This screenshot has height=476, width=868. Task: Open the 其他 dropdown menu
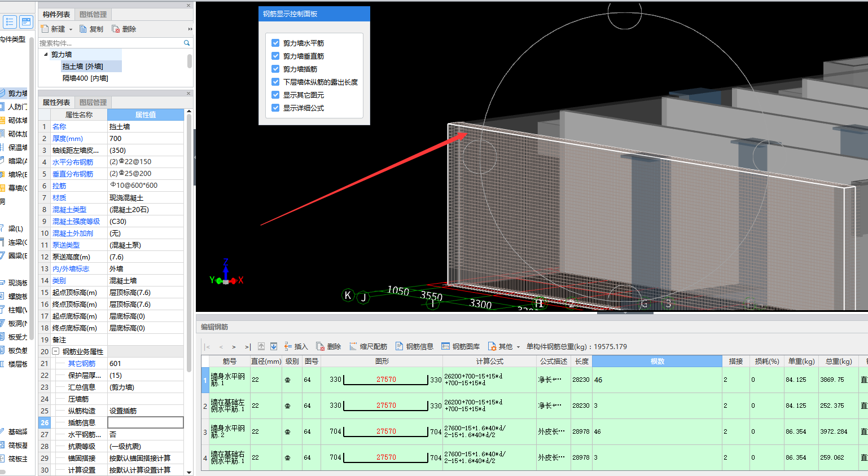pyautogui.click(x=504, y=346)
